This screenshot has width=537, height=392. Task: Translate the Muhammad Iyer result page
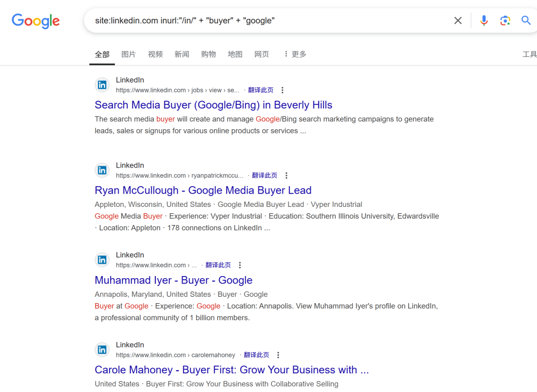[x=218, y=265]
